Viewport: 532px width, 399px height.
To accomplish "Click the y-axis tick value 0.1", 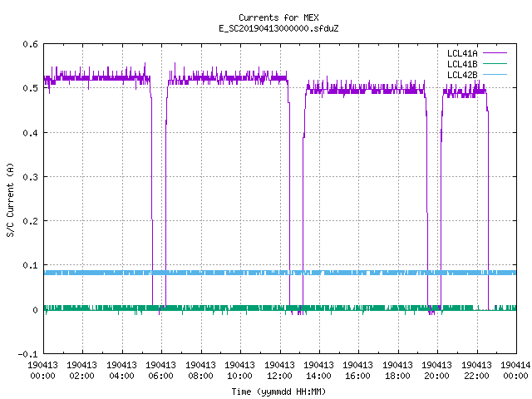I will click(x=30, y=265).
